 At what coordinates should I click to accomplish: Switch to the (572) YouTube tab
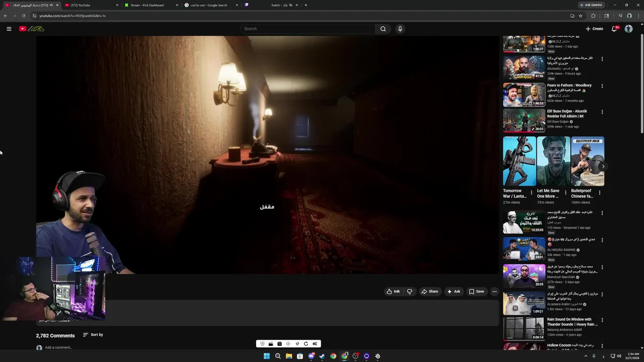(x=92, y=5)
